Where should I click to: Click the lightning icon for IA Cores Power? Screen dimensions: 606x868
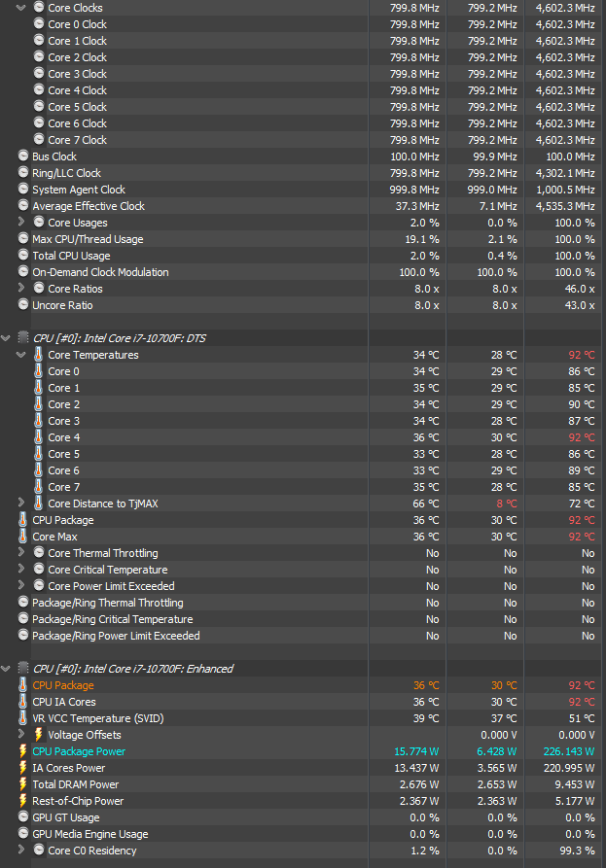coord(23,768)
